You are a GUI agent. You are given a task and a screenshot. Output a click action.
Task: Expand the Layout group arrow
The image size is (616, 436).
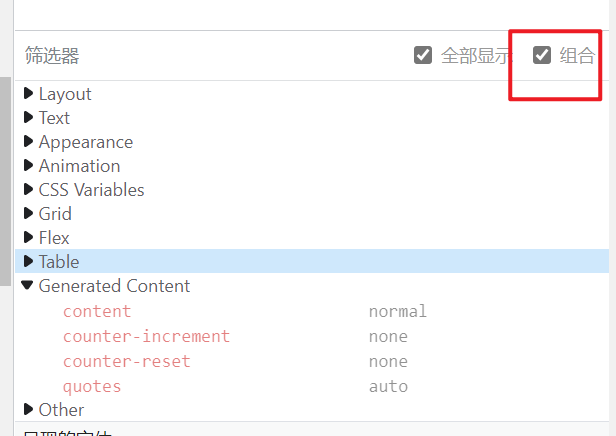click(x=29, y=94)
